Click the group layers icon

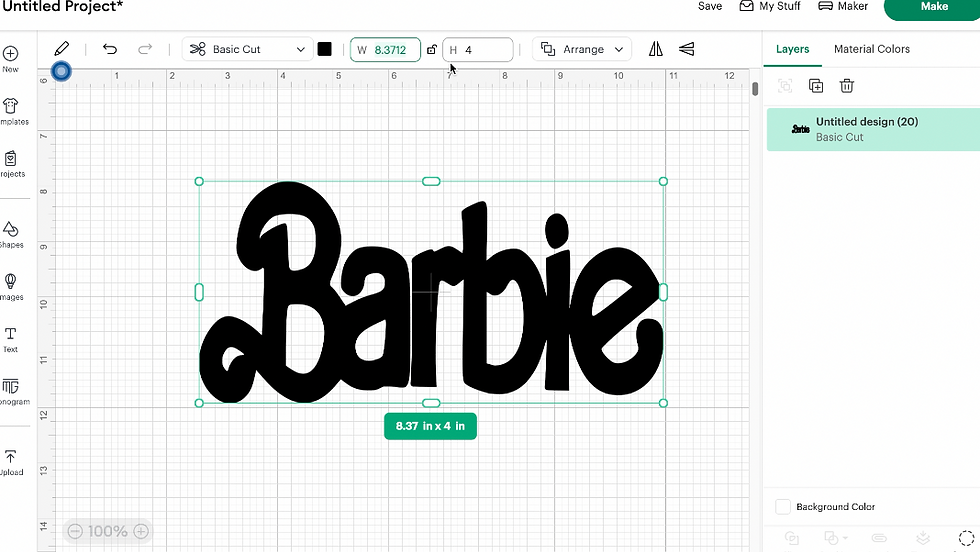[x=785, y=86]
